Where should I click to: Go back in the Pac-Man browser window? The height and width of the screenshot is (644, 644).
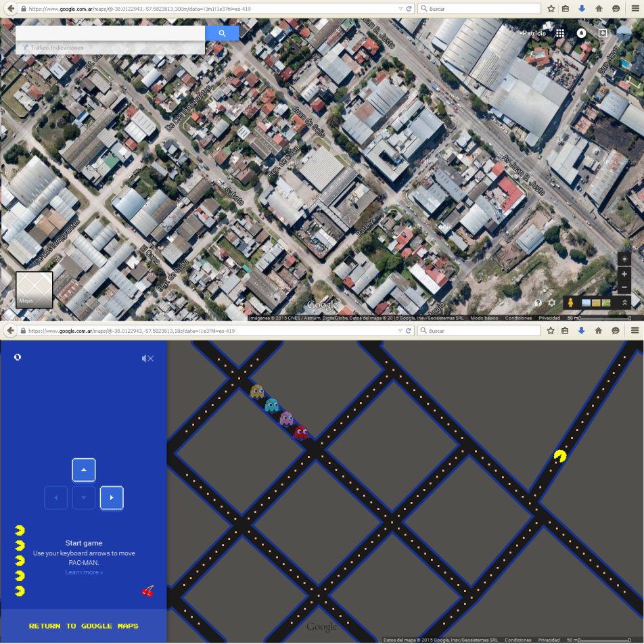click(11, 331)
